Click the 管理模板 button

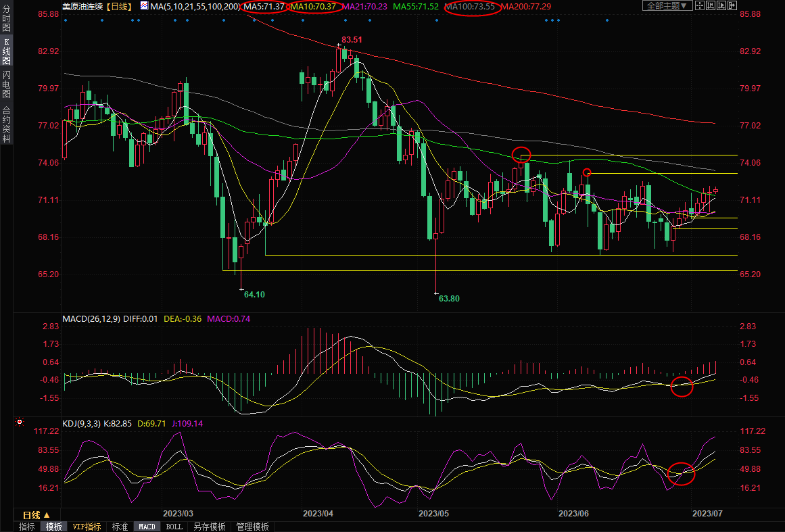[x=252, y=527]
